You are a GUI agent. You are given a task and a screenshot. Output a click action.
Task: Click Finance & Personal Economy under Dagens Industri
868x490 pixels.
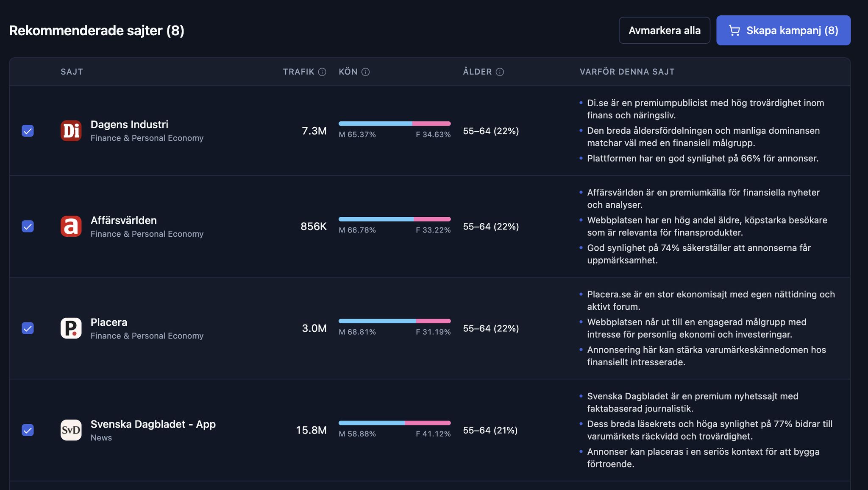point(147,138)
